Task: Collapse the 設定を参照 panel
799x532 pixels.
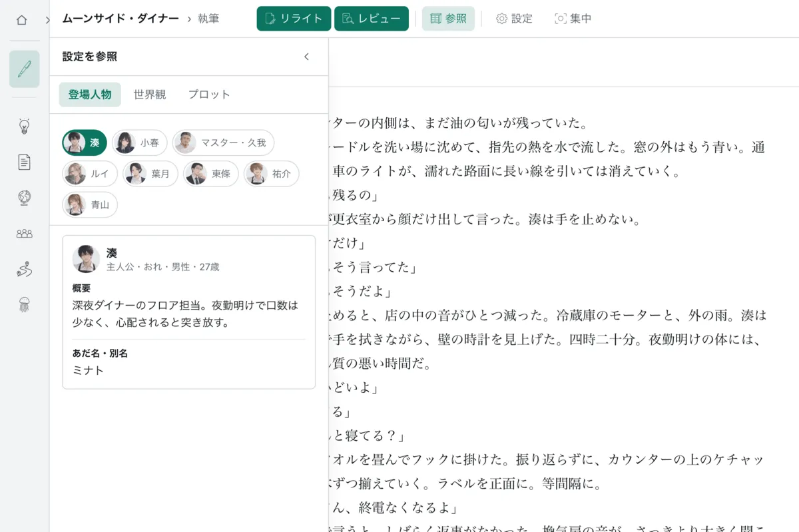Action: (x=306, y=57)
